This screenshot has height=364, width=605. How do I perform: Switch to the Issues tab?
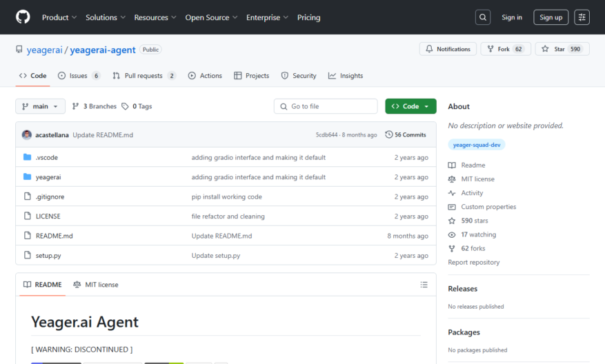[x=79, y=76]
